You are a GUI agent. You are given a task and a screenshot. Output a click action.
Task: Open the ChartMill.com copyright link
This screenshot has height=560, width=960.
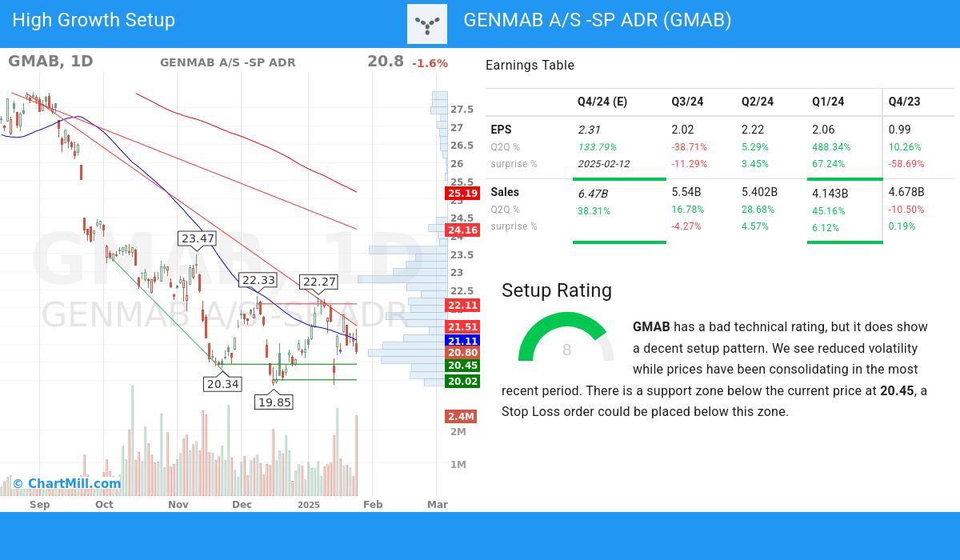pyautogui.click(x=66, y=483)
